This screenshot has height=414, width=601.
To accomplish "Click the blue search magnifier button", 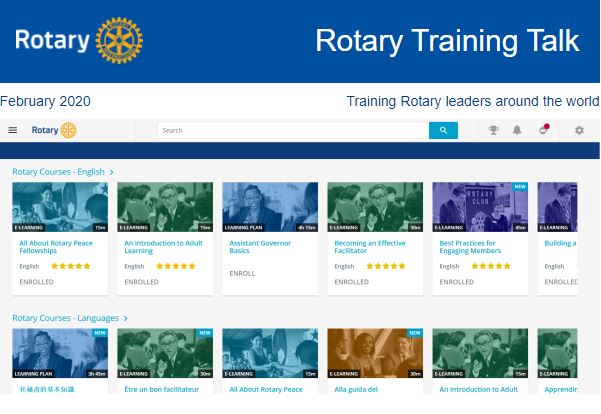I will (443, 130).
